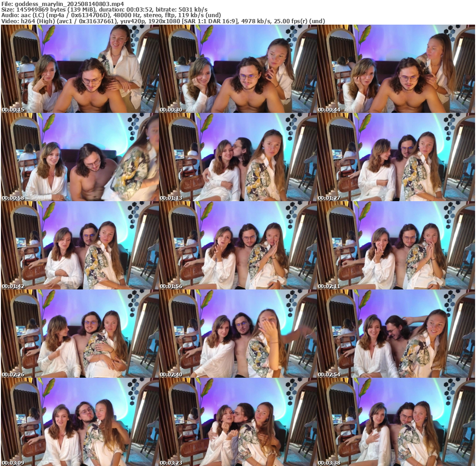Open the thumbnail frame stamped 00:00:30
The width and height of the screenshot is (476, 466).
238,69
